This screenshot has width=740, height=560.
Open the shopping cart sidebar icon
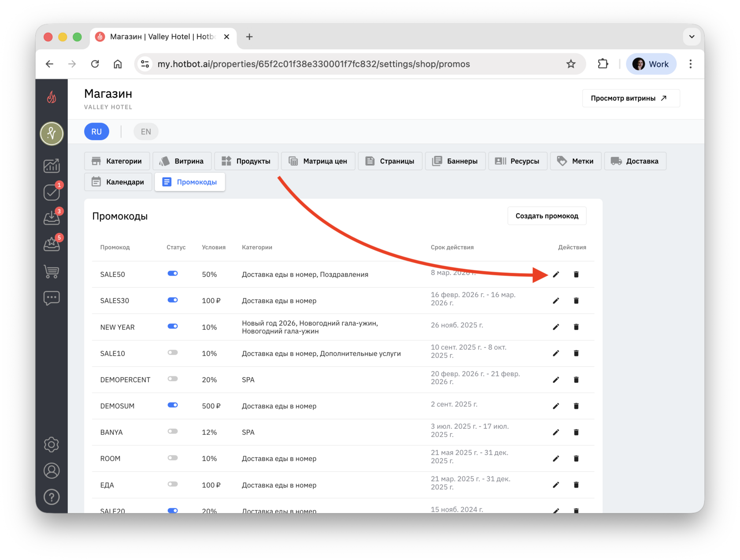[52, 271]
